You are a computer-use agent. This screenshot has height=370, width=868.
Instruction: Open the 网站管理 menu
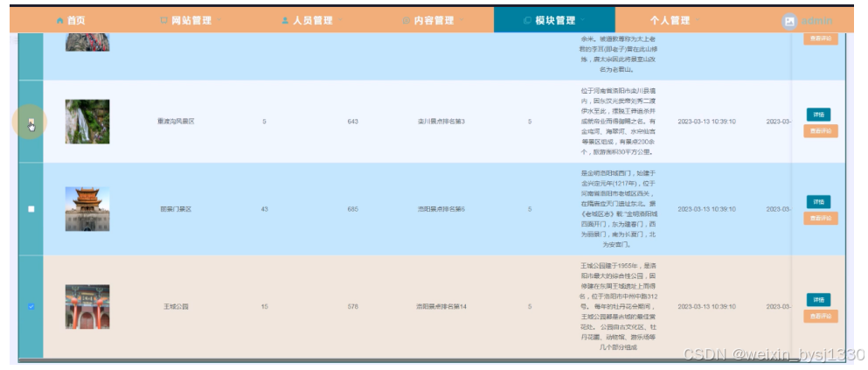(191, 20)
